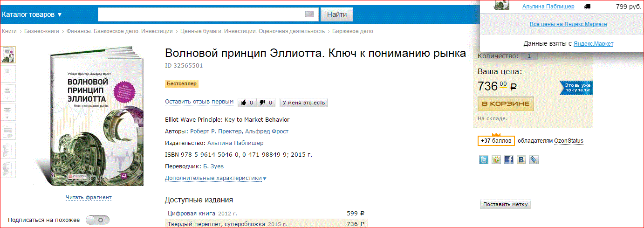Open author link 'Альфред Фрост'
Image resolution: width=644 pixels, height=228 pixels.
tap(267, 131)
